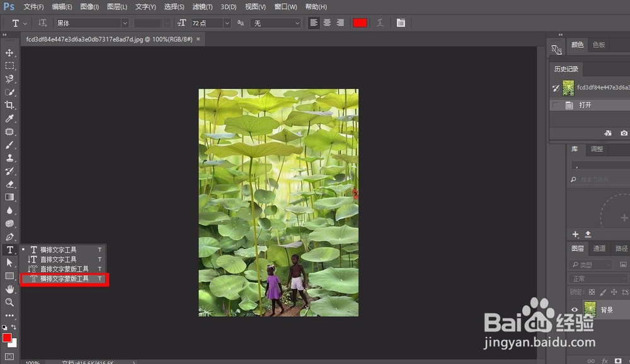Viewport: 630px width, 364px height.
Task: Reset default foreground and background colors
Action: coord(4,327)
